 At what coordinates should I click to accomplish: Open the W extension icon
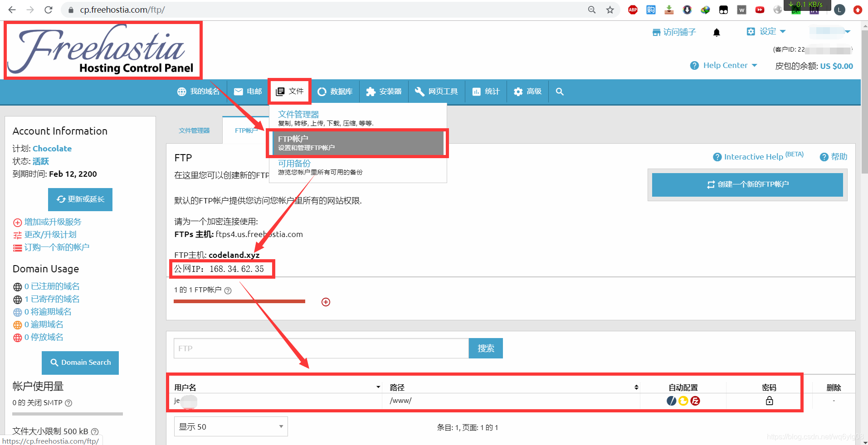click(741, 10)
